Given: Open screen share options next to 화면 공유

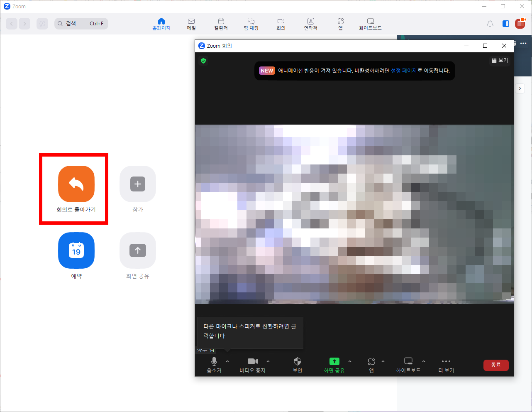Looking at the screenshot, I should click(350, 361).
